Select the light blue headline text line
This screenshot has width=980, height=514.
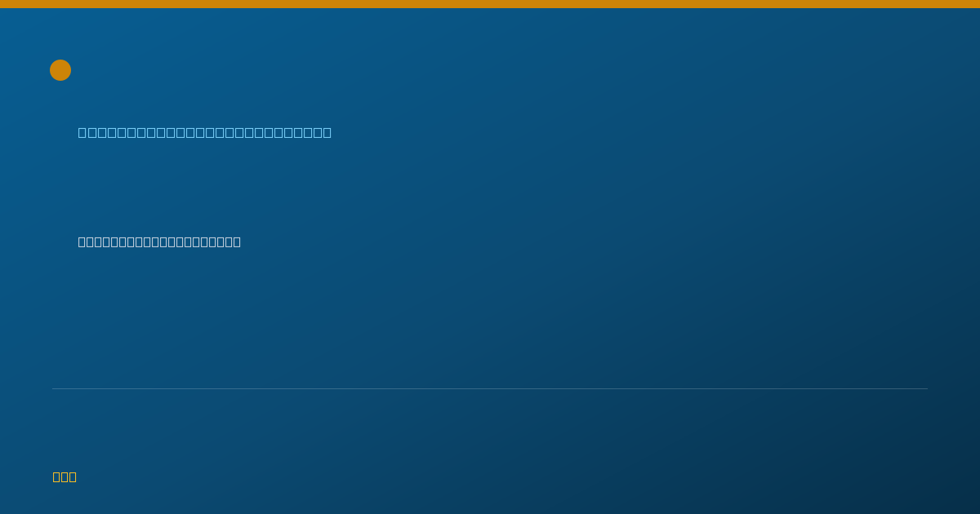[205, 132]
